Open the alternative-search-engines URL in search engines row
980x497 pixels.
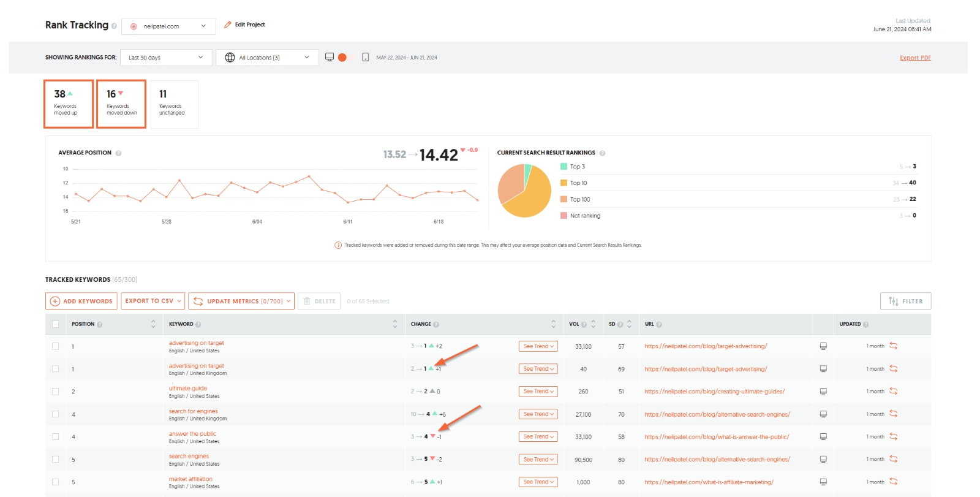(x=717, y=460)
